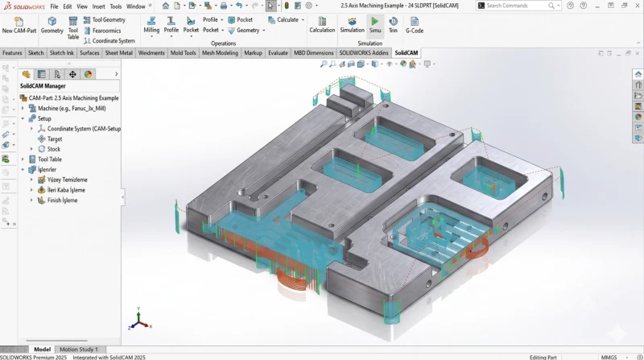Screen dimensions: 644x360
Task: Click the green Simu play button
Action: pos(374,25)
